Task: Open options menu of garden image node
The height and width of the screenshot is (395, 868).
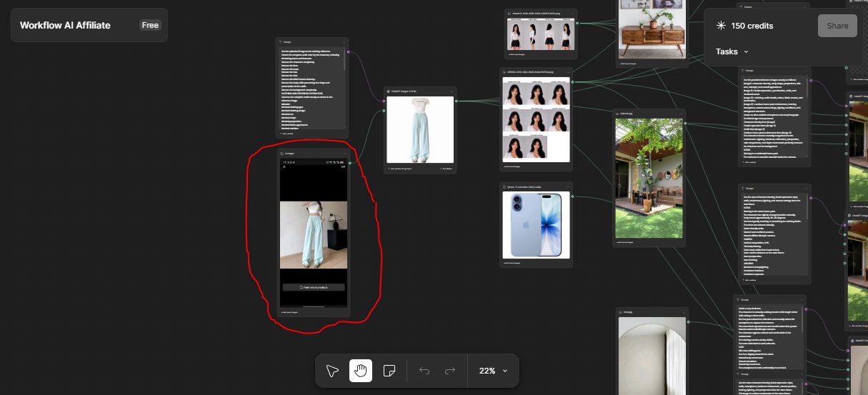Action: 679,112
